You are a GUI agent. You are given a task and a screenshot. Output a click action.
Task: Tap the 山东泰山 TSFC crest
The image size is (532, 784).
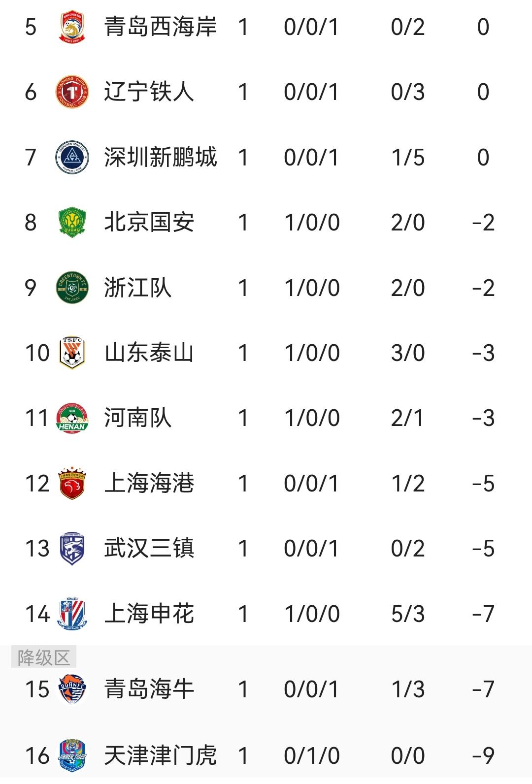(72, 353)
